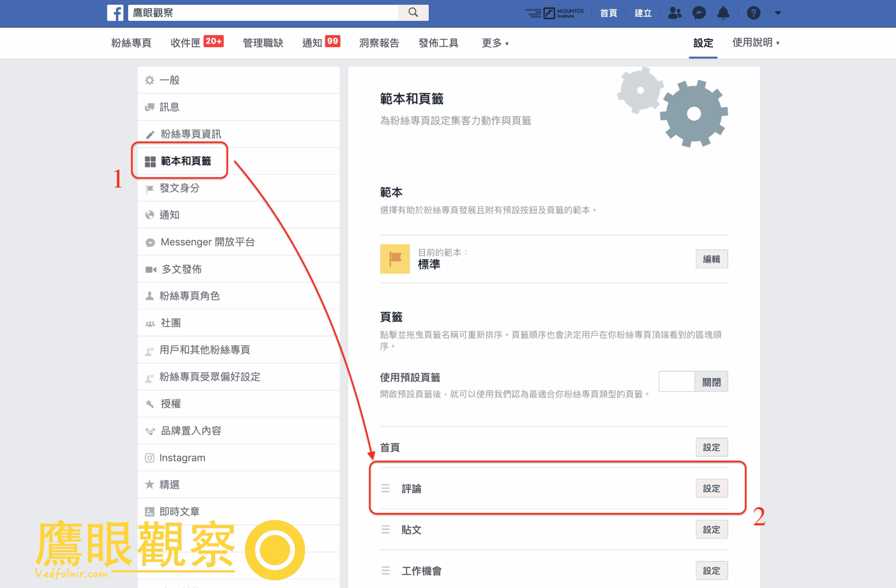Click the grid icon for 範本和頁籤

(150, 161)
